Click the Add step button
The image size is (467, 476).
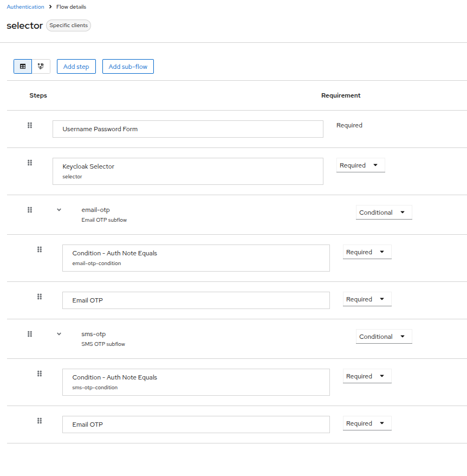(x=76, y=67)
